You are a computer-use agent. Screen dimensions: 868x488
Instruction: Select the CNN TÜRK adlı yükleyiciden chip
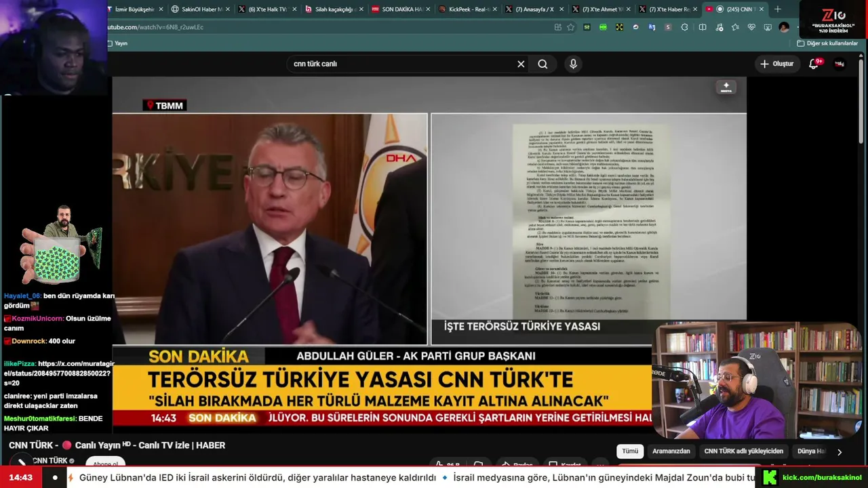pos(743,451)
